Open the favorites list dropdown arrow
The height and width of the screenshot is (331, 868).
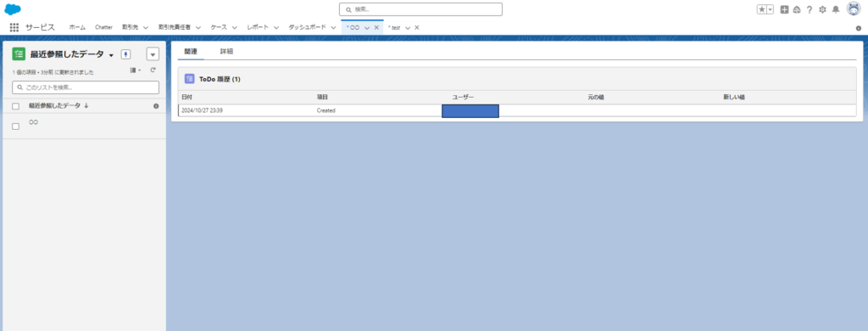(771, 9)
